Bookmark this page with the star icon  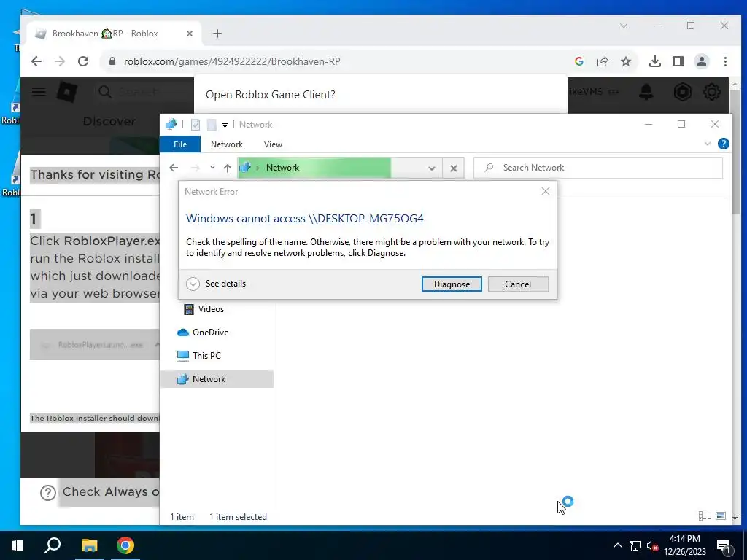[x=625, y=61]
